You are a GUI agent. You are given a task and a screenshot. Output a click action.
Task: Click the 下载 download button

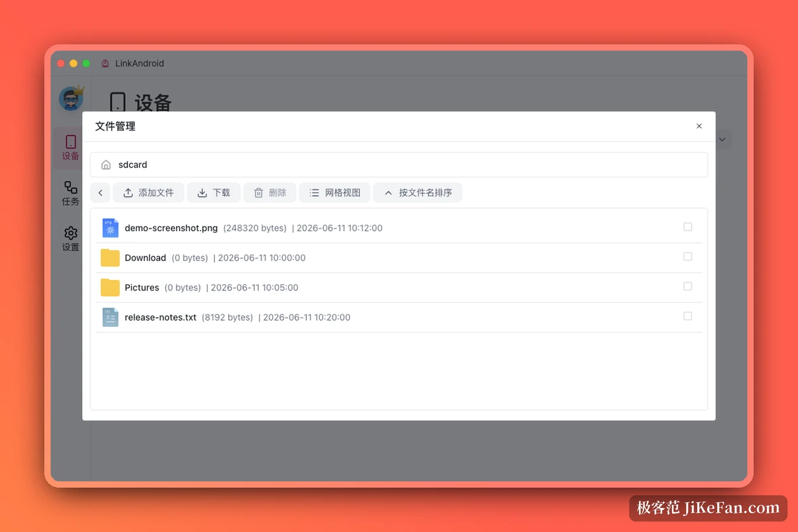[x=213, y=193]
